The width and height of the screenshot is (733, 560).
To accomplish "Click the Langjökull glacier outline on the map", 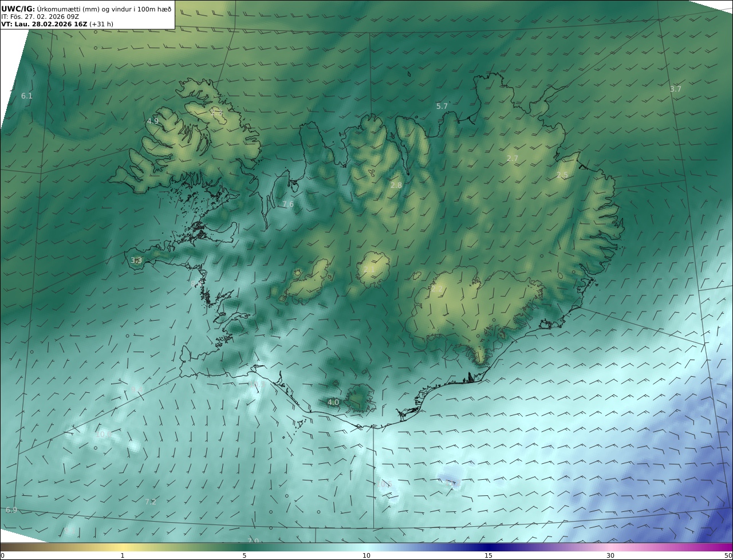I will [308, 281].
